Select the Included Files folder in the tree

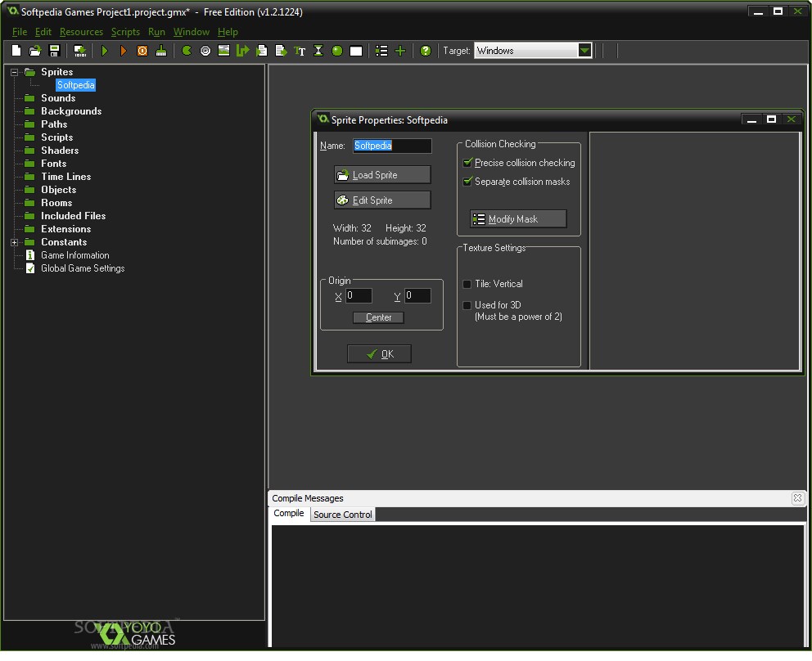click(73, 216)
